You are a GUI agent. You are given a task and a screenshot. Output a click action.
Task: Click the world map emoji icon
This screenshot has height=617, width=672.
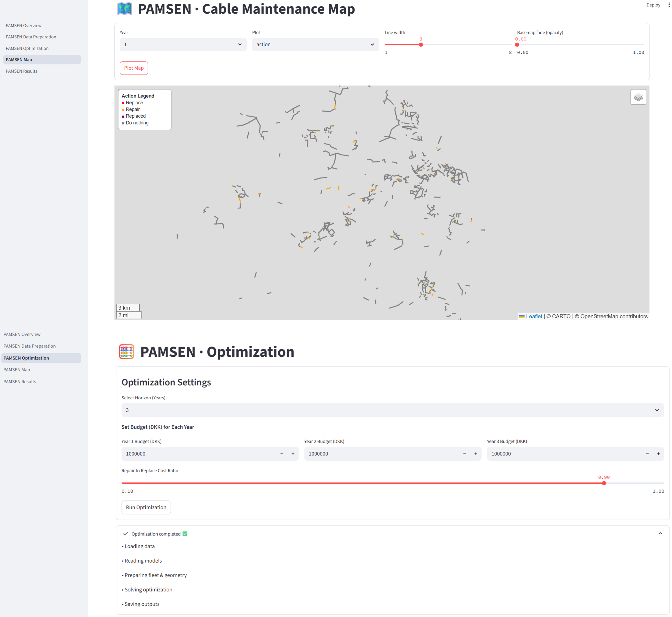pos(125,9)
